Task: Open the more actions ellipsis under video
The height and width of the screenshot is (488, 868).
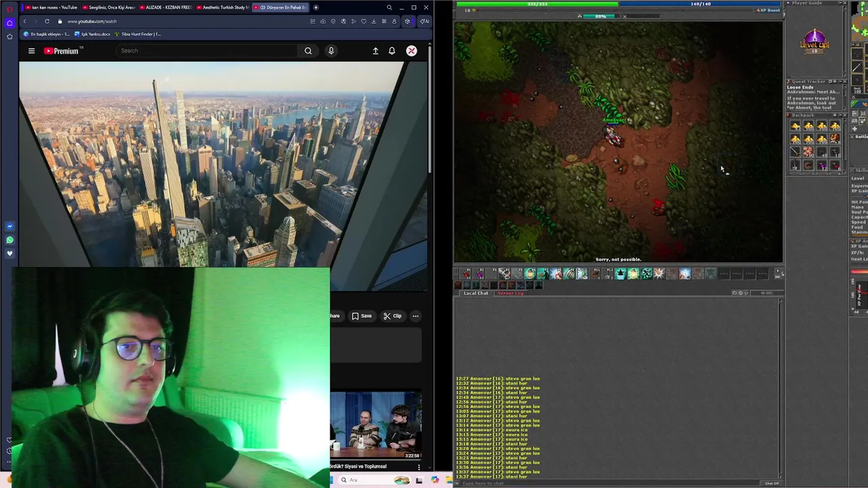Action: 416,316
